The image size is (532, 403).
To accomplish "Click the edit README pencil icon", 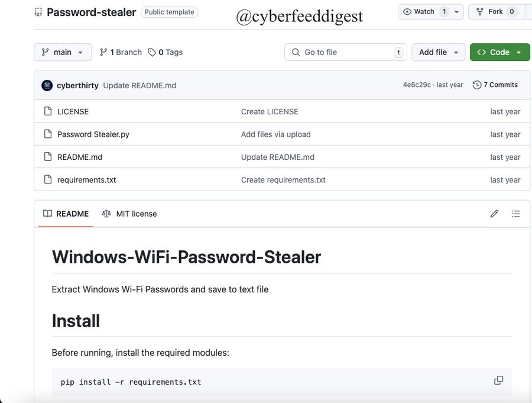I will 494,214.
